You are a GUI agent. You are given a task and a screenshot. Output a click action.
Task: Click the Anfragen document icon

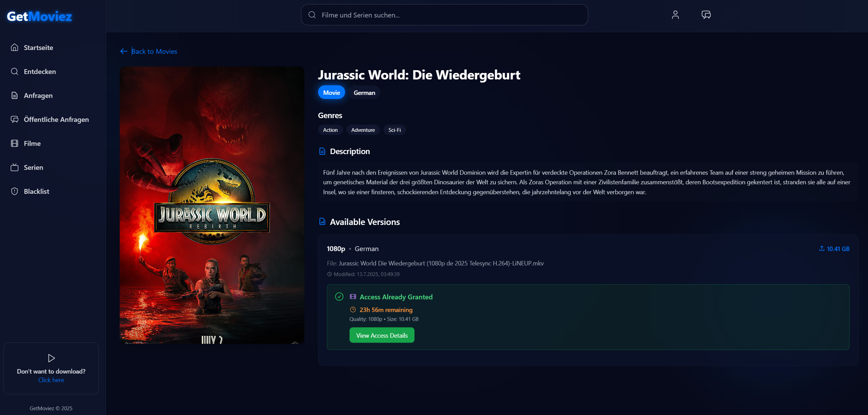[x=14, y=95]
